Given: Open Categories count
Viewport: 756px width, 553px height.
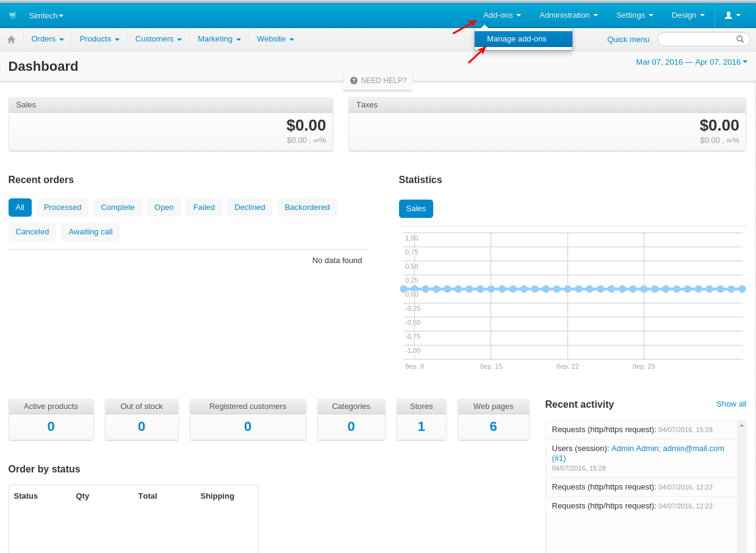Looking at the screenshot, I should point(351,427).
